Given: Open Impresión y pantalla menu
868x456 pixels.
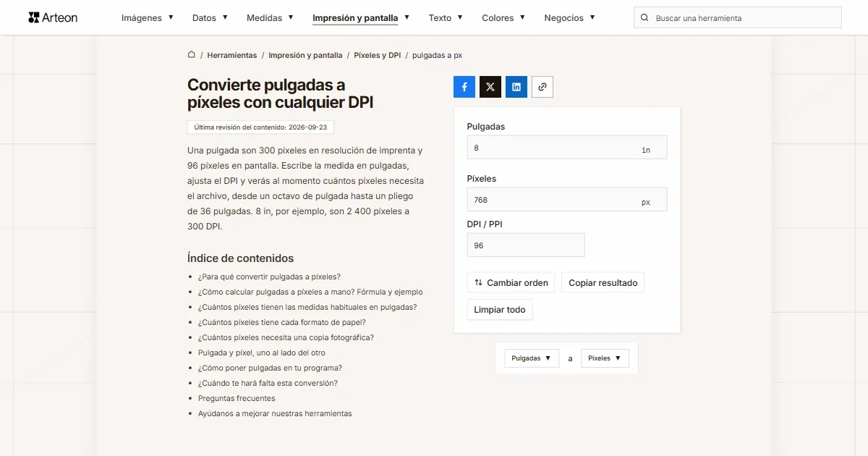Looking at the screenshot, I should 361,18.
